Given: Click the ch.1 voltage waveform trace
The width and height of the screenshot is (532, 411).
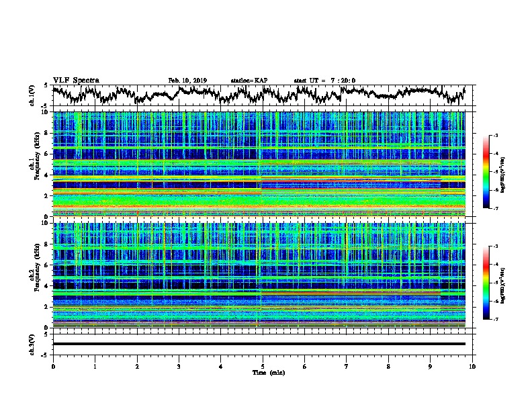Looking at the screenshot, I should pos(259,95).
